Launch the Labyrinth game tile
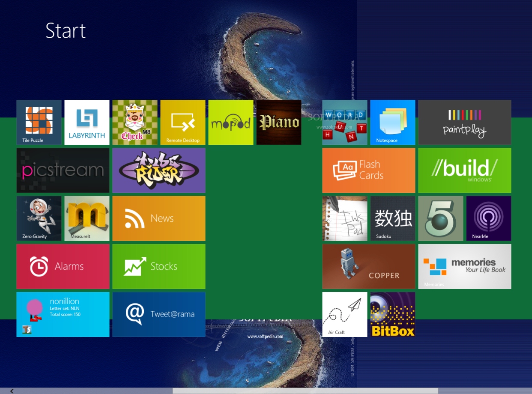Screen dimensions: 532x394 [87, 122]
